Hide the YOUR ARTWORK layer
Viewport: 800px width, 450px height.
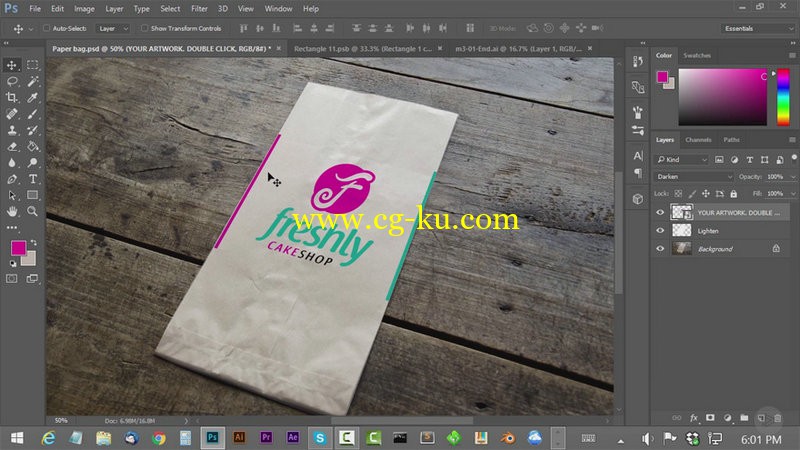(x=660, y=212)
